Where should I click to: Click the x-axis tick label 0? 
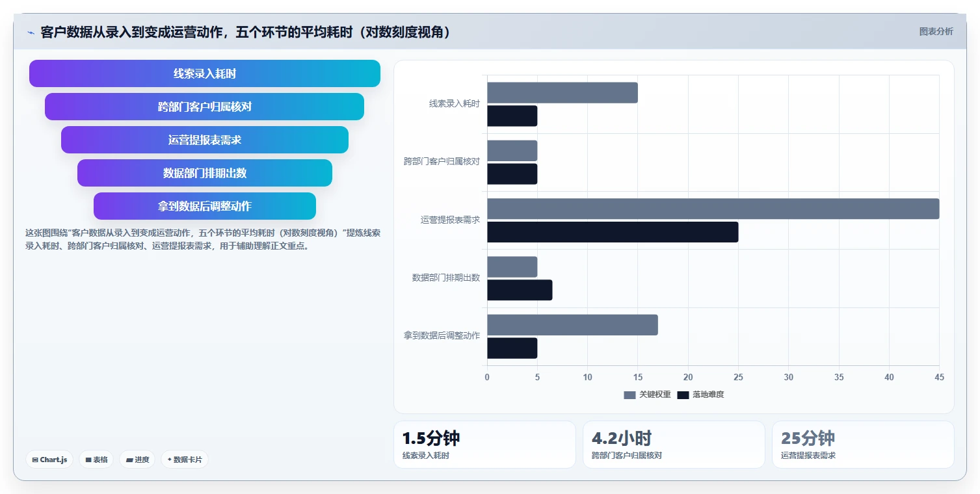(x=487, y=377)
